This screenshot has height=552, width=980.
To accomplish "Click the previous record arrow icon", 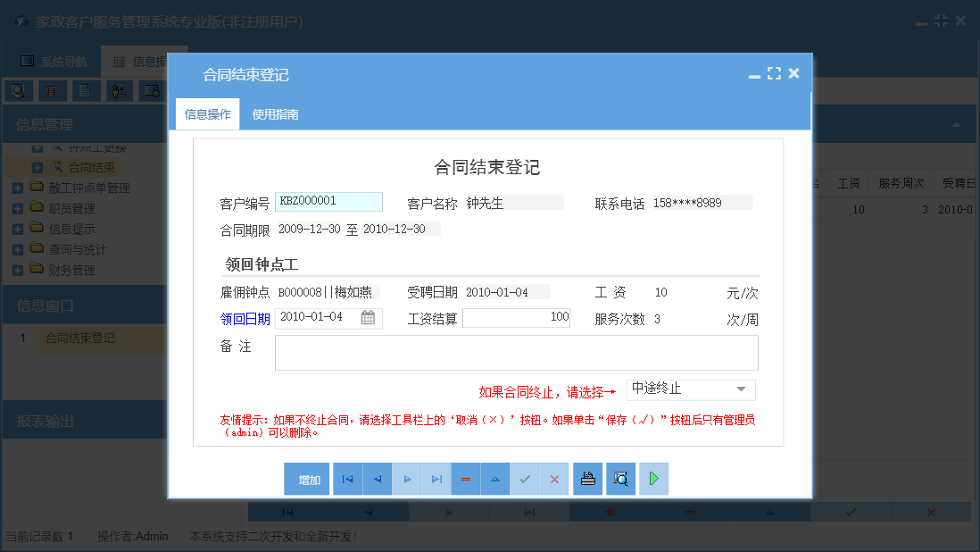I will coord(377,479).
